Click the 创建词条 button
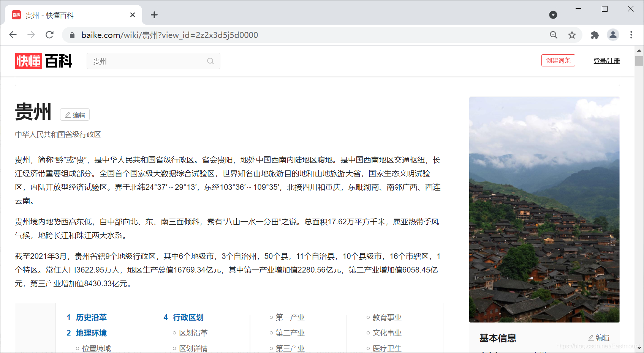The image size is (644, 353). point(558,60)
